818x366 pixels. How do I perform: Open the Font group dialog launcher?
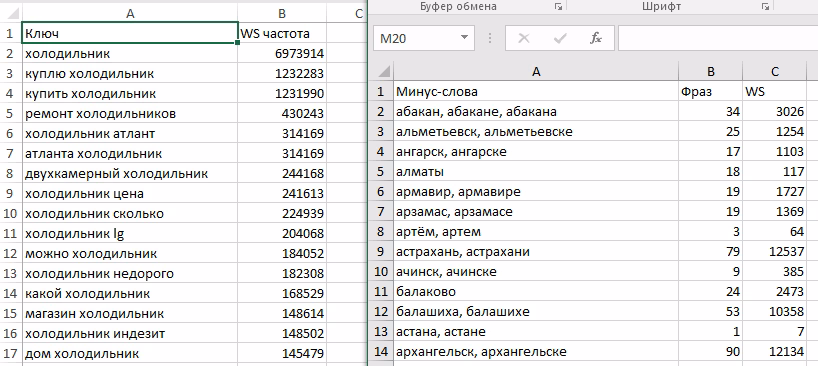(x=765, y=7)
